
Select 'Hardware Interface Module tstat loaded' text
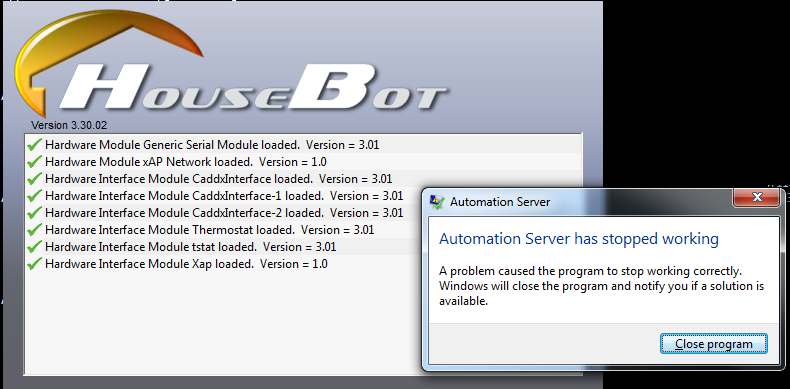(150, 247)
